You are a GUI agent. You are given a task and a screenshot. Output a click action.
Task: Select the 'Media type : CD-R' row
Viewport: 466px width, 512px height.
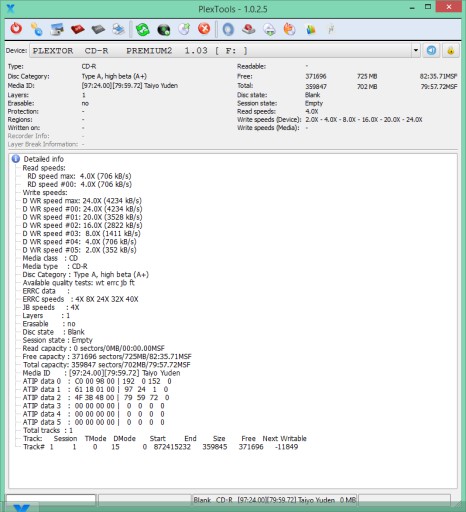pos(55,266)
